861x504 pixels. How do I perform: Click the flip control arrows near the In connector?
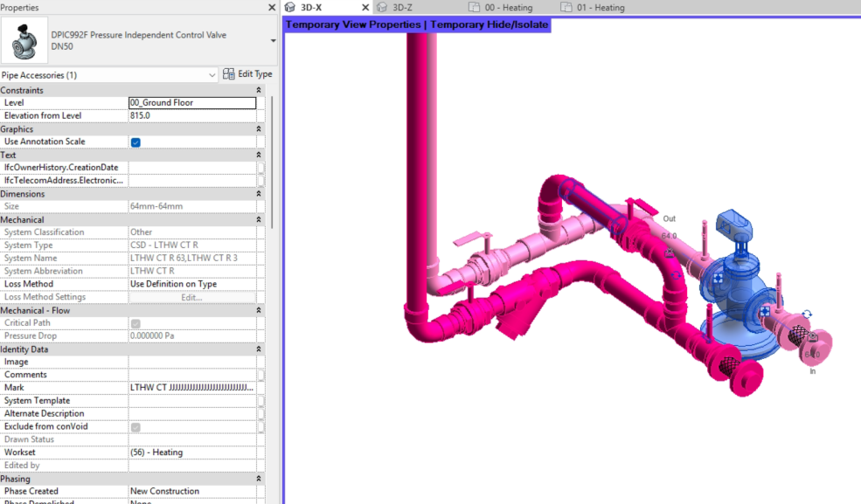point(807,314)
